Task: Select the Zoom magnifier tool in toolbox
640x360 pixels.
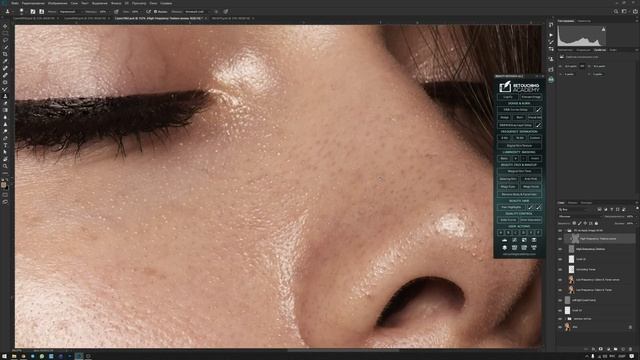Action: 5,166
